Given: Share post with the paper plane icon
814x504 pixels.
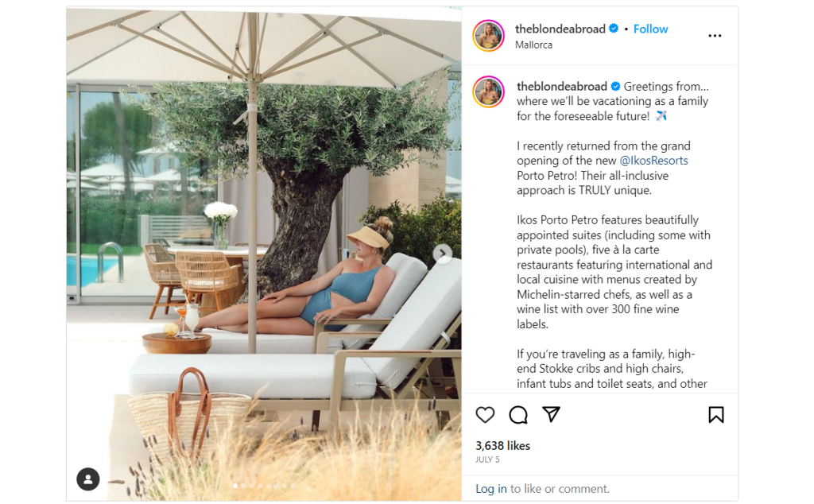Looking at the screenshot, I should click(x=551, y=413).
